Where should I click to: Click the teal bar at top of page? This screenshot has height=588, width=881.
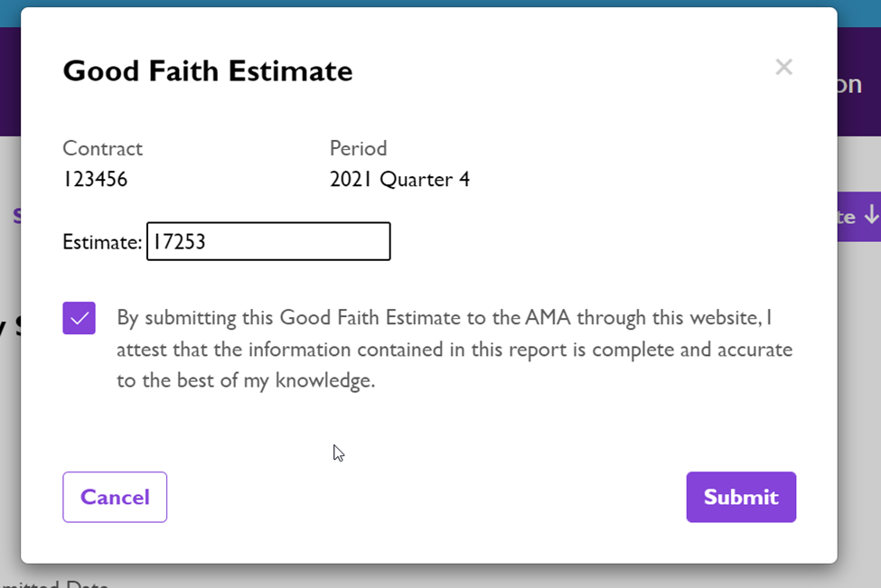[x=441, y=4]
